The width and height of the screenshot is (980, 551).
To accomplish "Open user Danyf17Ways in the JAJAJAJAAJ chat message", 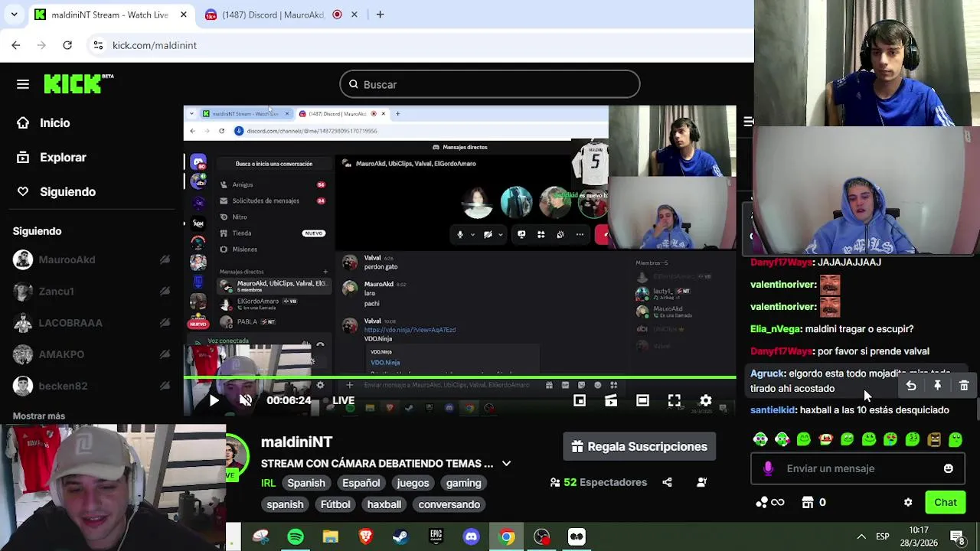I will [x=781, y=262].
